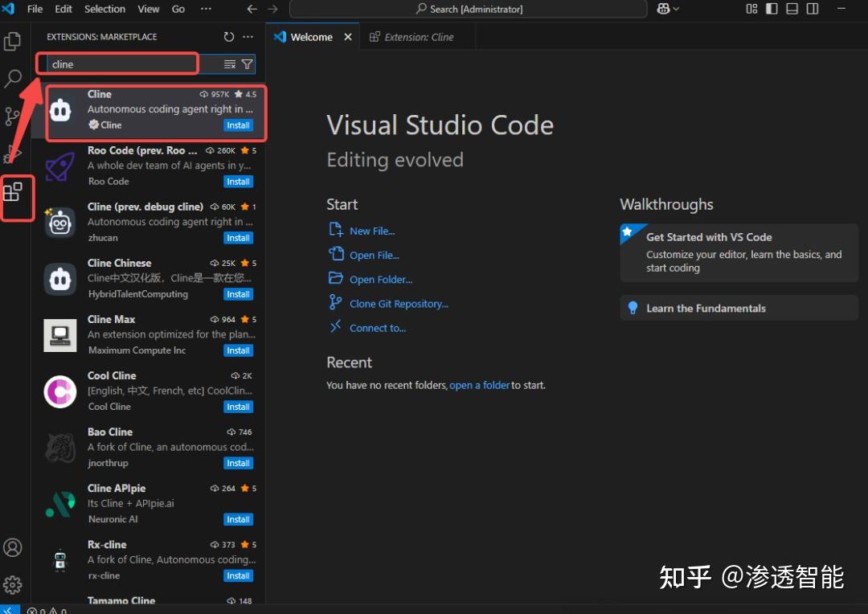Select the Roo Code rocket icon

(x=59, y=166)
